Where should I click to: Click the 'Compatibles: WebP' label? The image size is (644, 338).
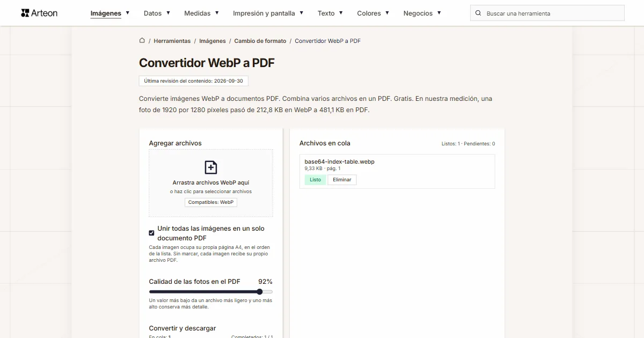click(x=211, y=202)
